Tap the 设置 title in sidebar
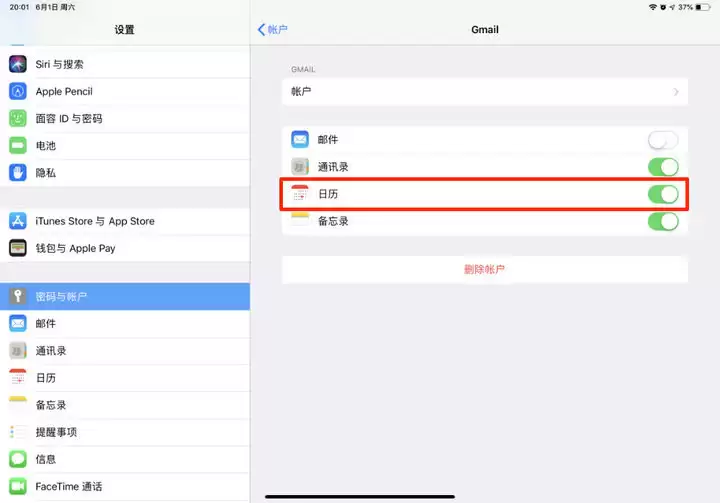 coord(124,30)
